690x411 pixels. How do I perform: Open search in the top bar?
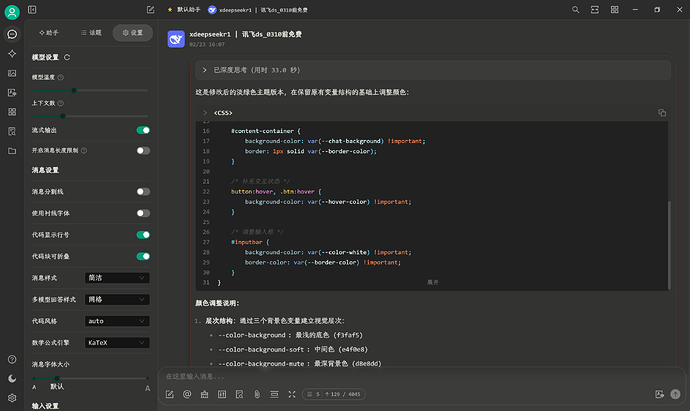(x=575, y=10)
